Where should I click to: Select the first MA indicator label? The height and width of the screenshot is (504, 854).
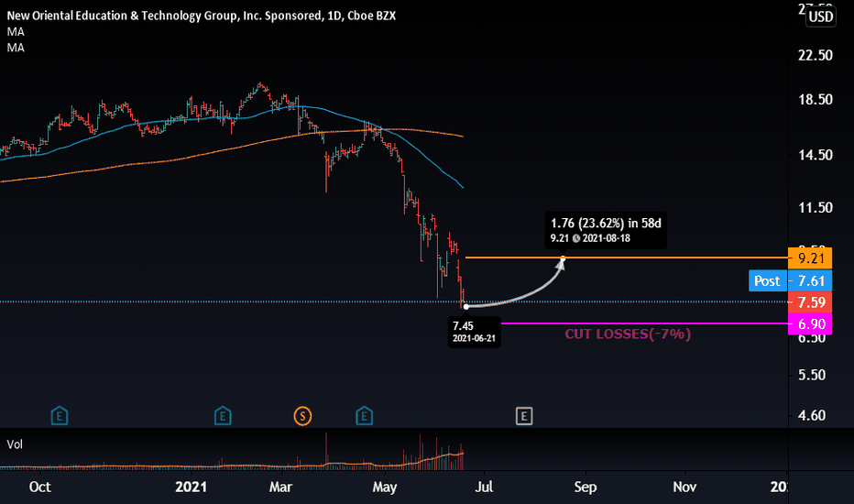(x=16, y=31)
